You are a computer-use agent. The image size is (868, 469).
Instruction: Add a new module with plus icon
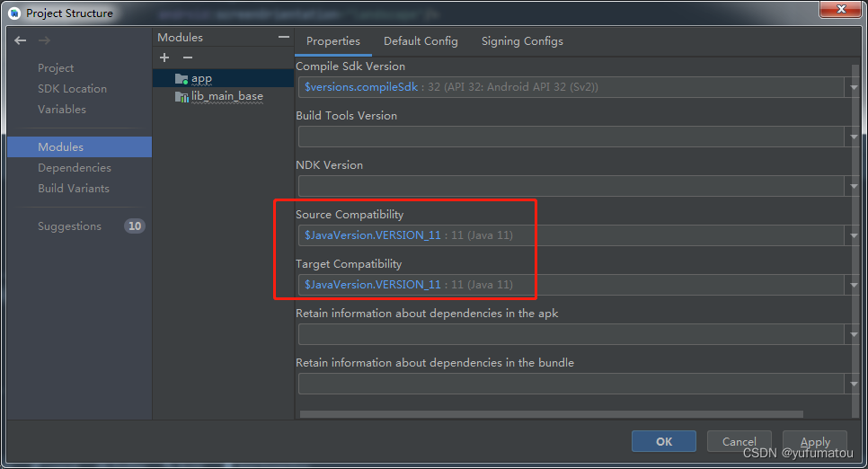[164, 58]
